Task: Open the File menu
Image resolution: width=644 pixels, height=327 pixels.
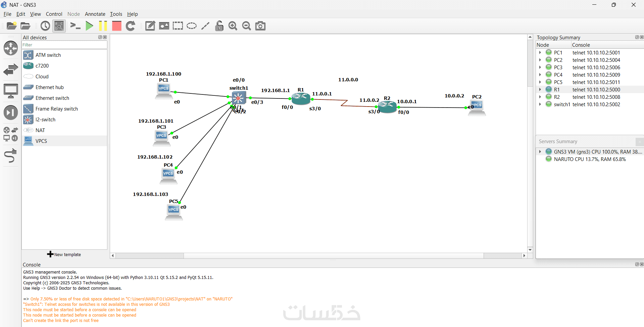Action: 7,14
